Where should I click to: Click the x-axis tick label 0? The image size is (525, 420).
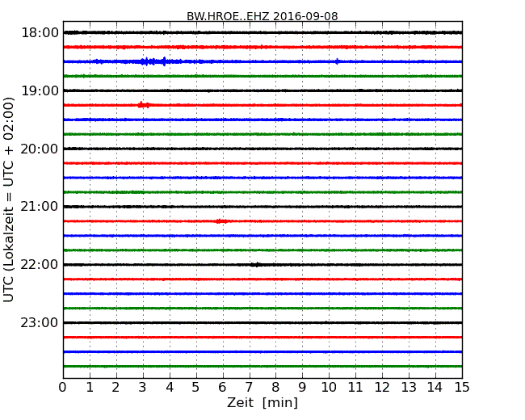coord(63,388)
